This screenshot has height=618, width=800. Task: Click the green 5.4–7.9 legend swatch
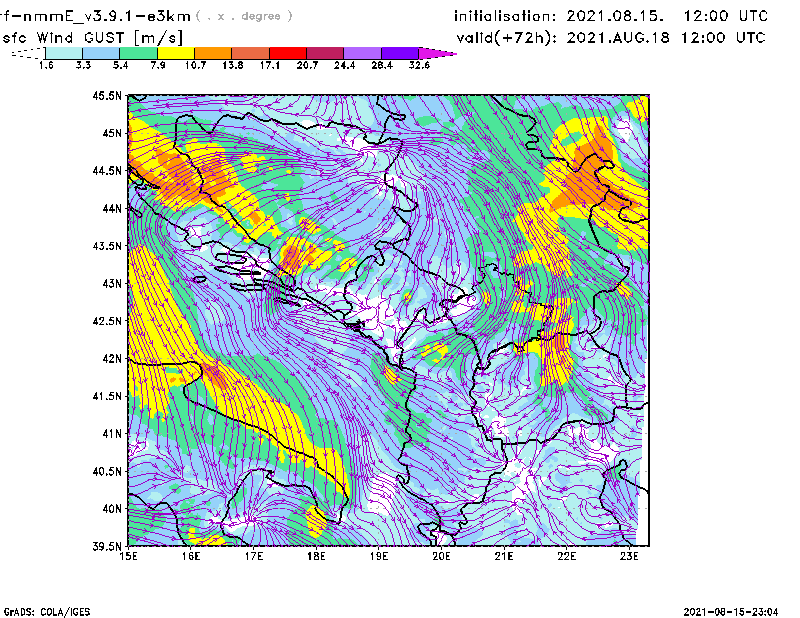click(x=138, y=53)
